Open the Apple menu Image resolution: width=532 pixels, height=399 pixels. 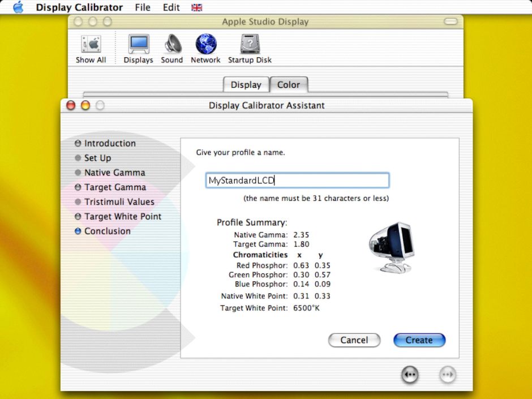point(18,7)
